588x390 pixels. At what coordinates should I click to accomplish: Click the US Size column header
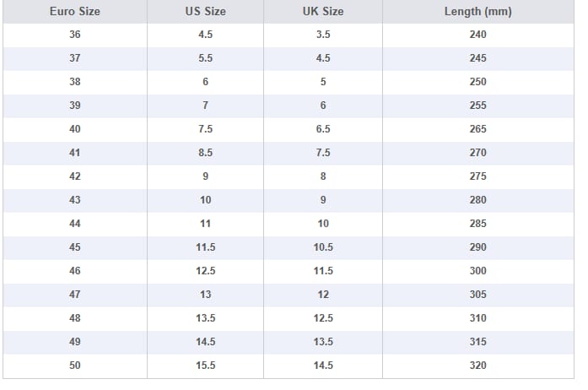coord(205,12)
